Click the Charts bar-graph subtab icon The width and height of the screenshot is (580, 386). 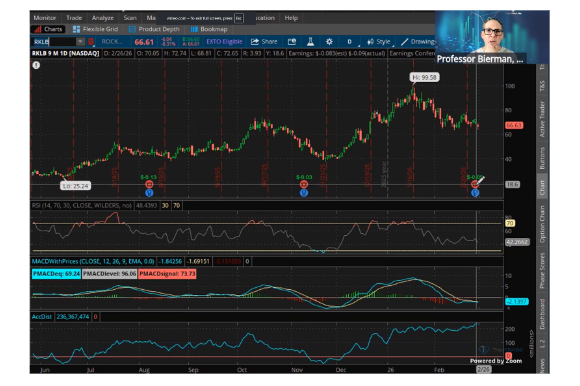pos(37,29)
